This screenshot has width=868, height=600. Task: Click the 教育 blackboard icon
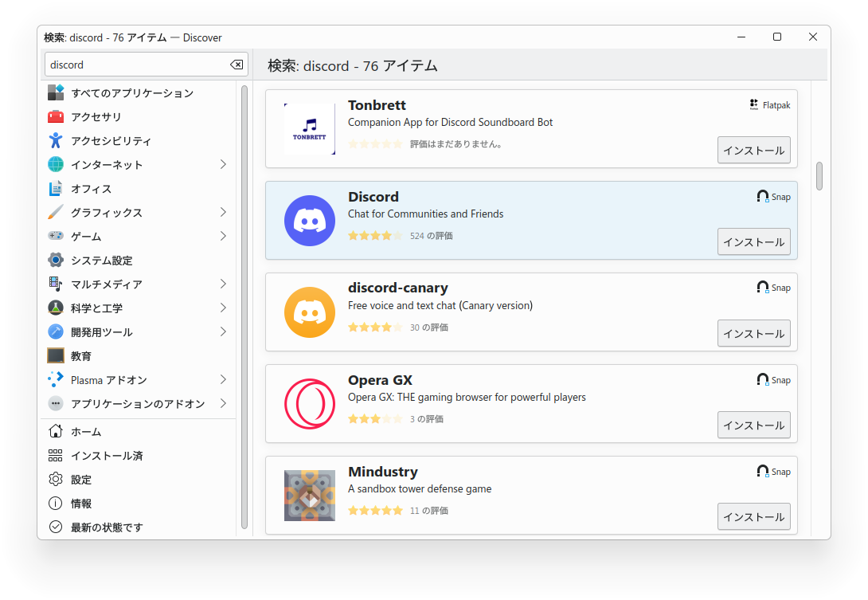point(56,355)
